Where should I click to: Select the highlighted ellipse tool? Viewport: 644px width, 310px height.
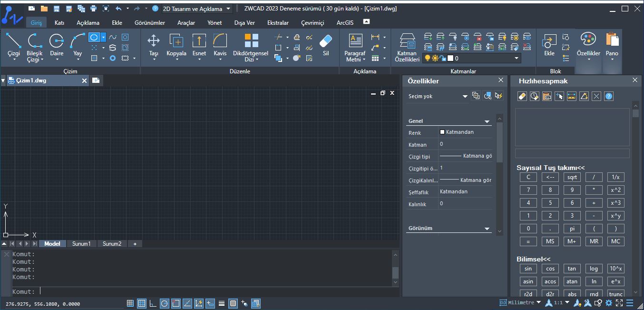pyautogui.click(x=94, y=37)
